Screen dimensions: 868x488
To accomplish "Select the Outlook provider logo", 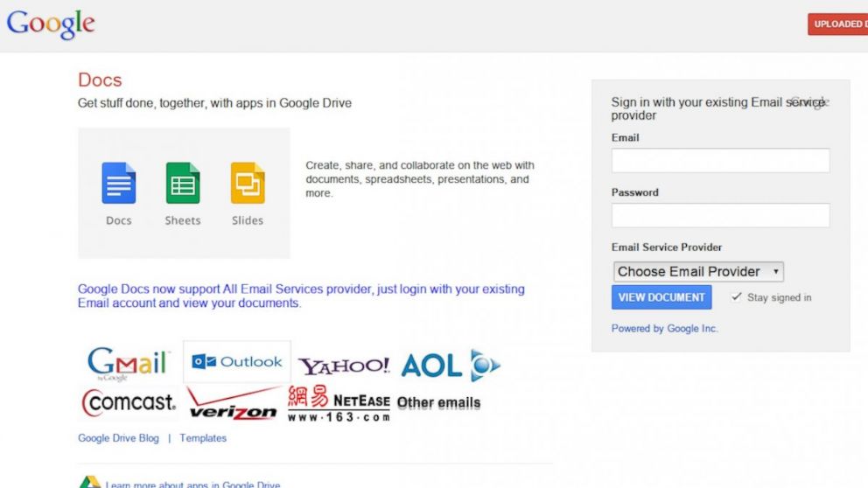I will [237, 362].
